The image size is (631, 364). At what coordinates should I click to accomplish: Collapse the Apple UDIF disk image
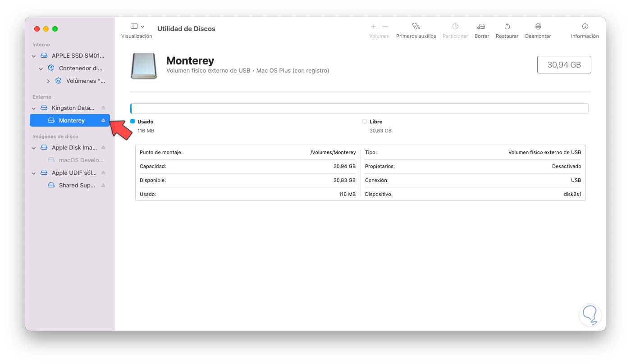34,173
